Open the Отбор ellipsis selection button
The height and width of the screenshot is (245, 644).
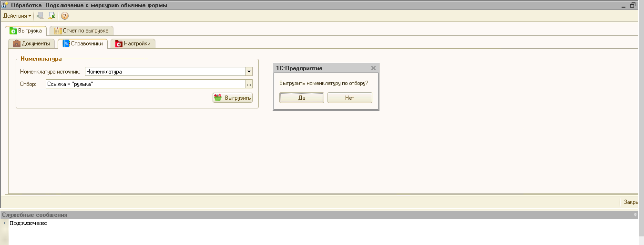pos(249,84)
